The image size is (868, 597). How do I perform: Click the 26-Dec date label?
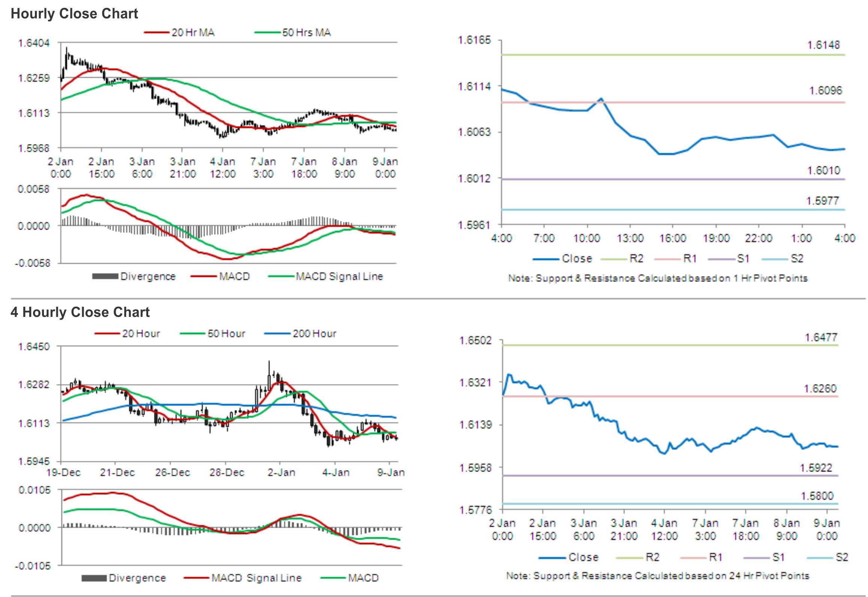173,472
